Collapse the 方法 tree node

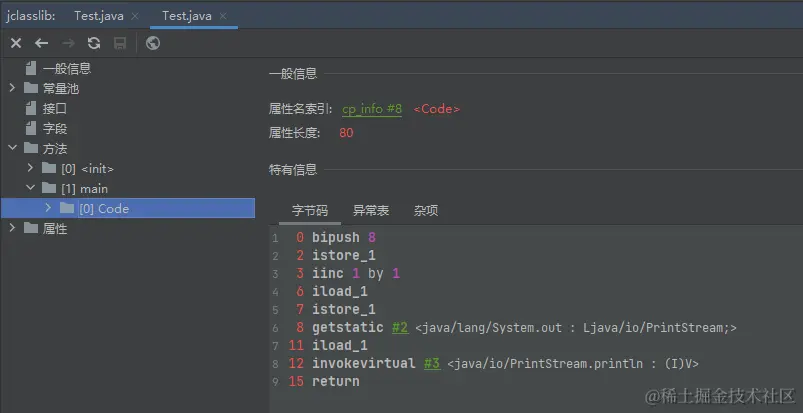pyautogui.click(x=12, y=148)
